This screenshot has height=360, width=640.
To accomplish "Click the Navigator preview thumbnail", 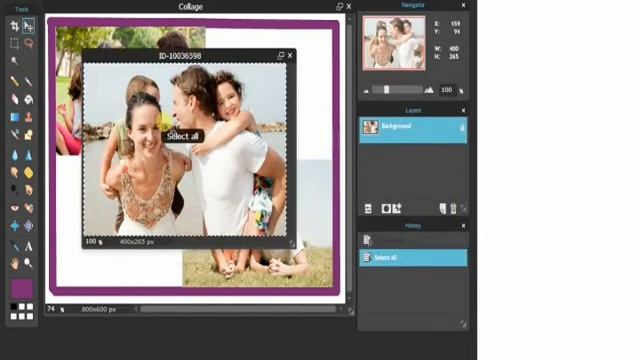I will (x=394, y=43).
